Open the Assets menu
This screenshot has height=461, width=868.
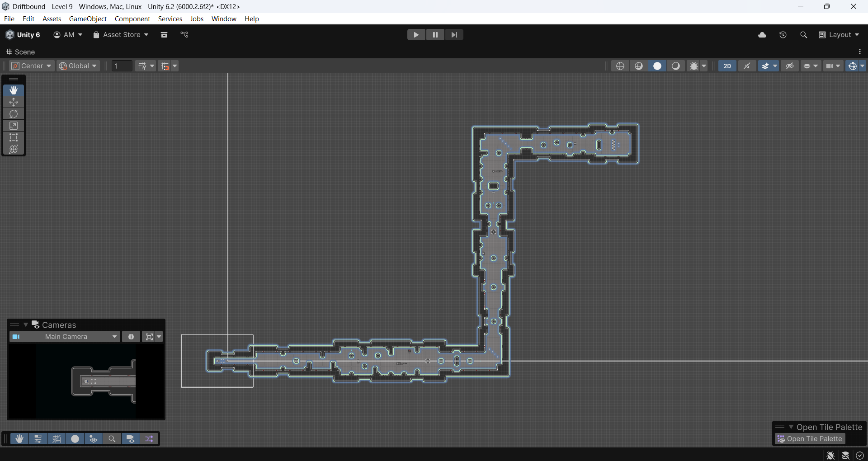click(52, 19)
